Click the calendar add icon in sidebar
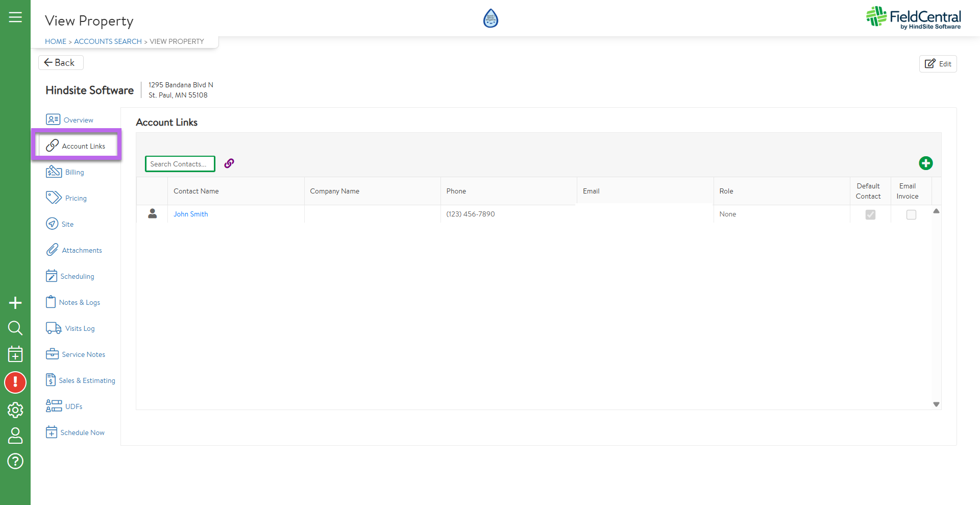Image resolution: width=980 pixels, height=505 pixels. click(15, 354)
